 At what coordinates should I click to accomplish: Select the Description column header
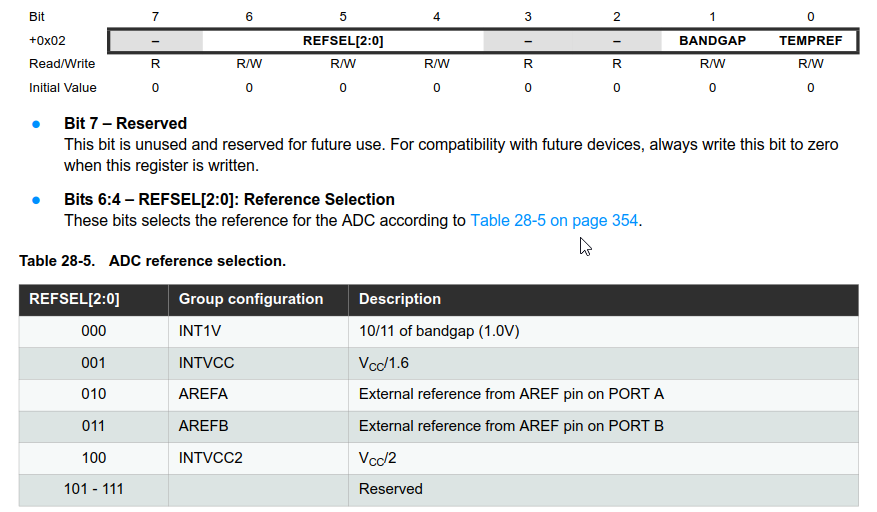point(603,299)
